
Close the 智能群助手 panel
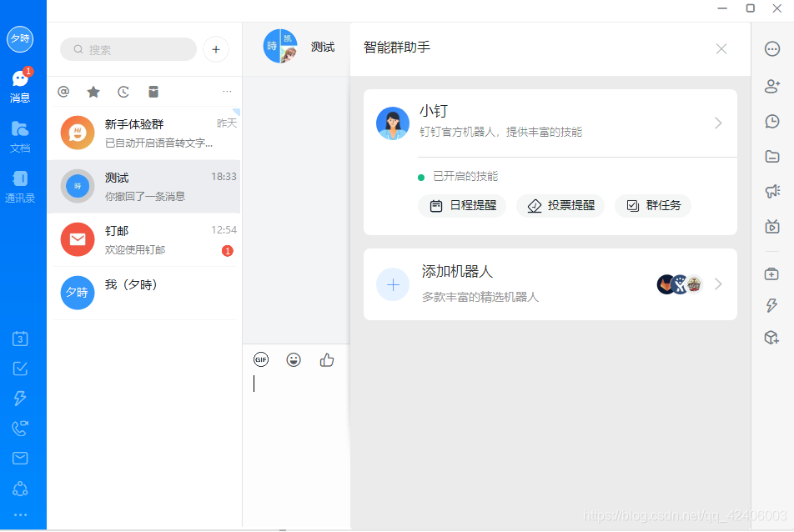721,48
